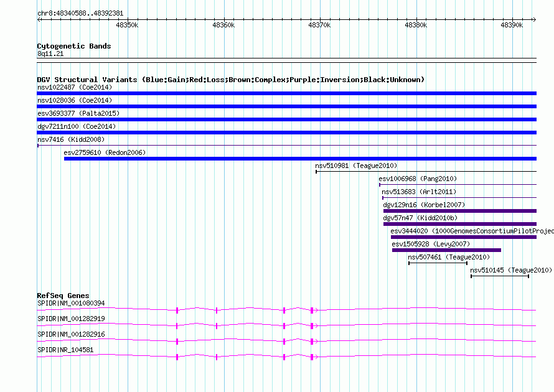Select the nsv7416 (Kidd2008) variant label
This screenshot has height=392, width=554.
[x=71, y=139]
